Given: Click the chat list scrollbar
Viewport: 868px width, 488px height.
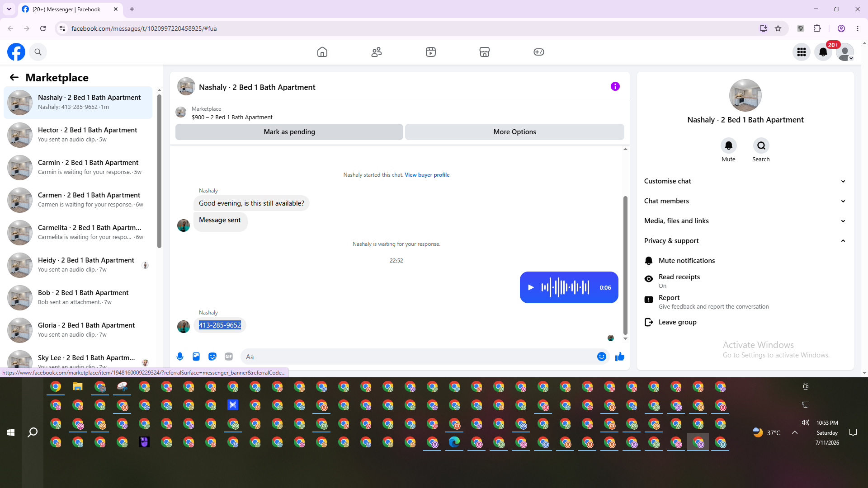Looking at the screenshot, I should pyautogui.click(x=159, y=171).
